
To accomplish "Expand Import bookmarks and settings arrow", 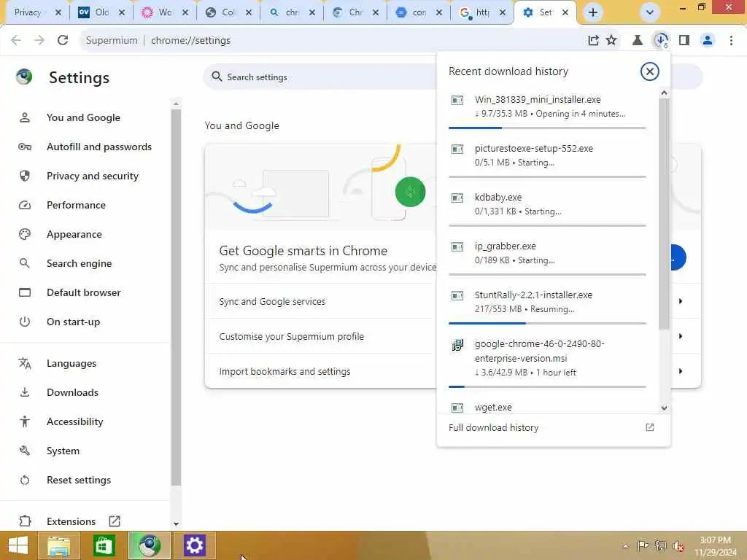I will tap(681, 371).
